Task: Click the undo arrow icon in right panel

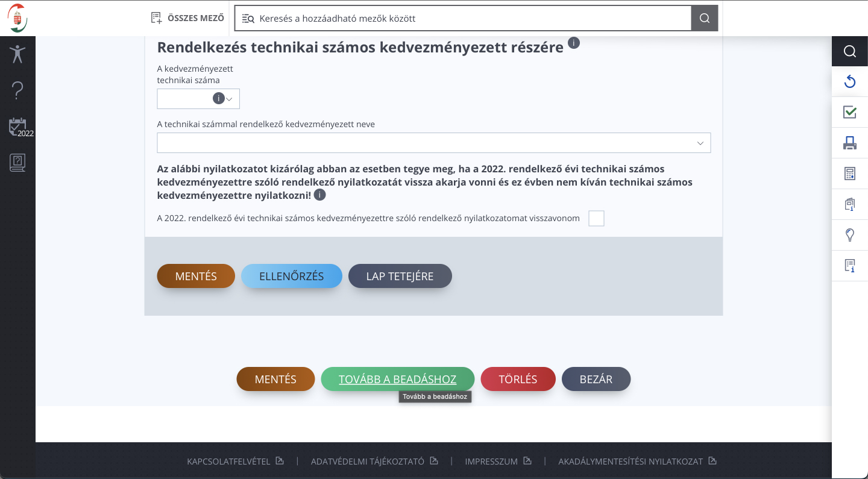Action: pyautogui.click(x=850, y=81)
